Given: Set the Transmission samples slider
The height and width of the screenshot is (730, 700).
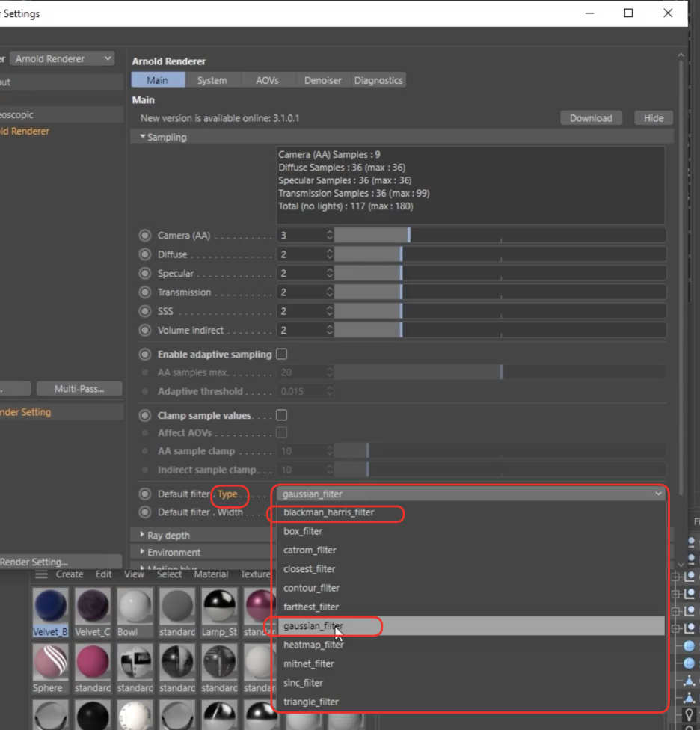Looking at the screenshot, I should click(500, 292).
